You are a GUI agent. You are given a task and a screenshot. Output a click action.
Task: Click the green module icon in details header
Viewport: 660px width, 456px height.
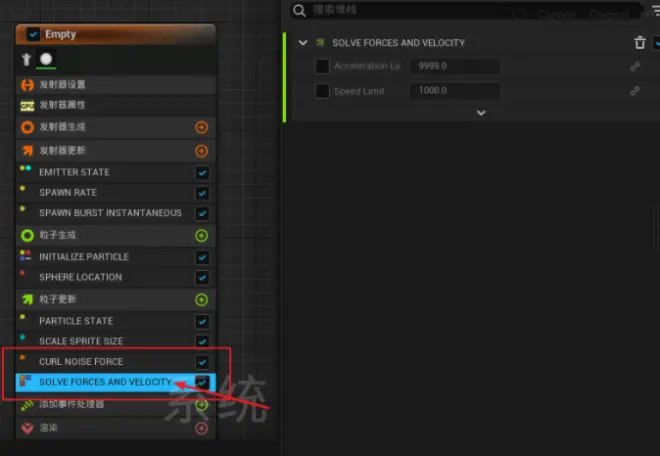tap(320, 43)
